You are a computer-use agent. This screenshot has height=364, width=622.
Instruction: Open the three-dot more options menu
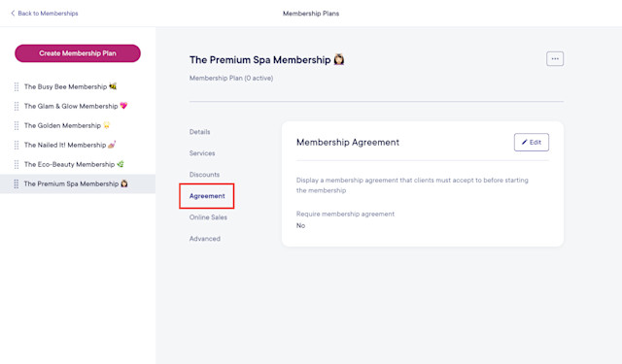point(555,58)
